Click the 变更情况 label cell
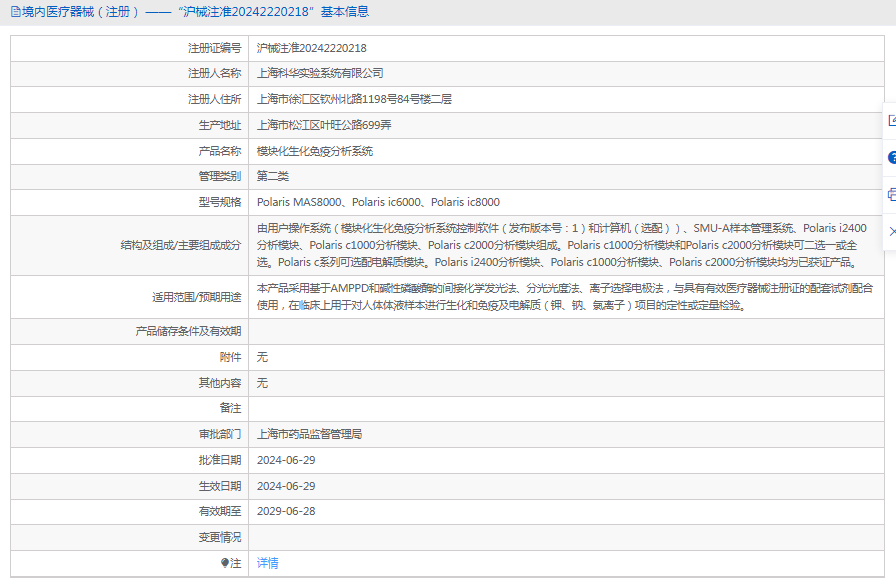This screenshot has height=586, width=896. pos(130,537)
